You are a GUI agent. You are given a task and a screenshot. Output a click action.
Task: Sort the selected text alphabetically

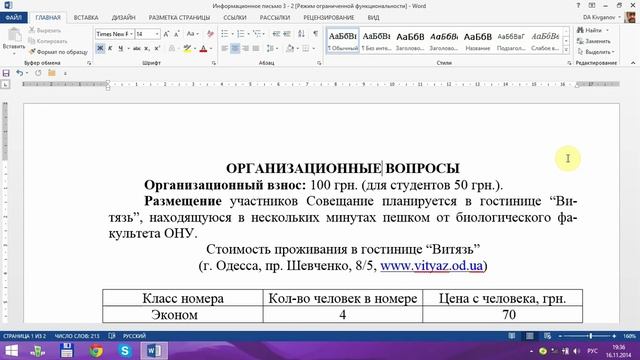point(301,34)
